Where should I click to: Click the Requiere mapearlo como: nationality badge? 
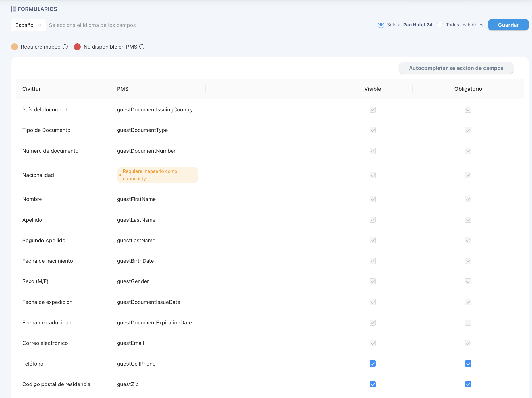(157, 175)
